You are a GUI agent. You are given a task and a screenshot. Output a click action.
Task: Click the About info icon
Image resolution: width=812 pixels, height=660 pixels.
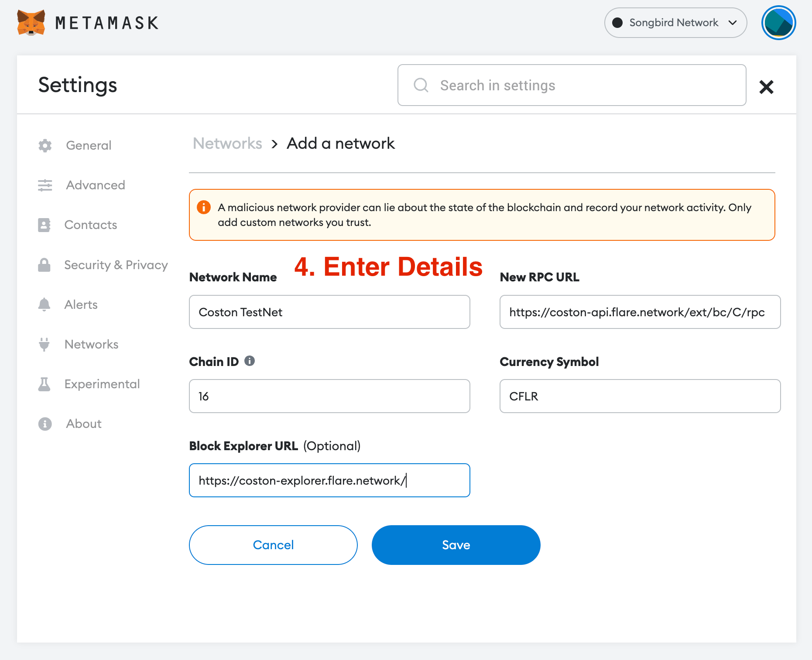click(x=45, y=424)
